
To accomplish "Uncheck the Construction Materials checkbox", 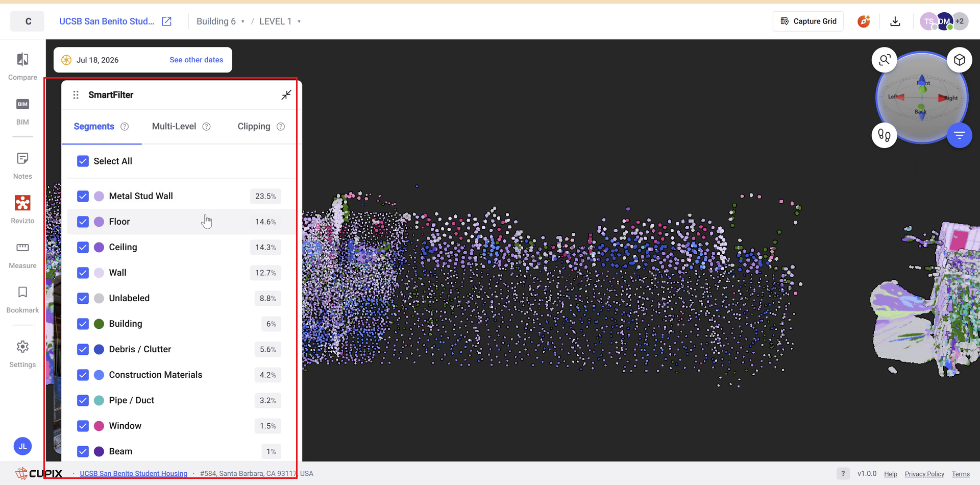I will pyautogui.click(x=83, y=375).
